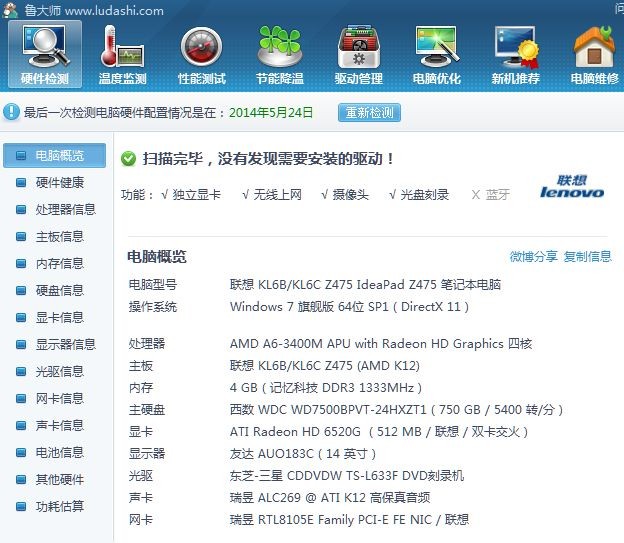Click the icon beside 处理器信息

pyautogui.click(x=21, y=209)
